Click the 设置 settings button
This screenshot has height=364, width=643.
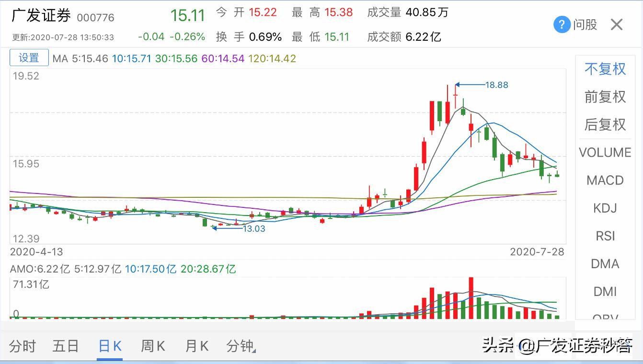tap(29, 57)
